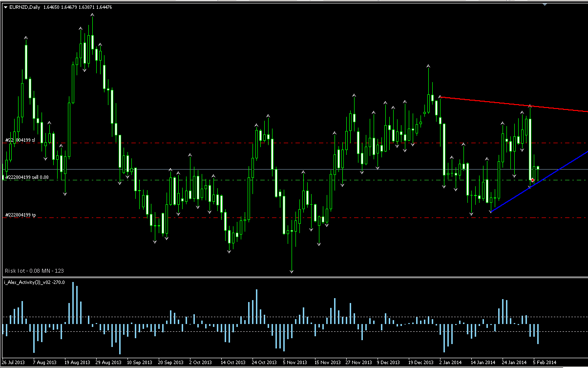Click the EURNZD,Daily chart title
Screen dimensions: 588x368
pos(25,7)
